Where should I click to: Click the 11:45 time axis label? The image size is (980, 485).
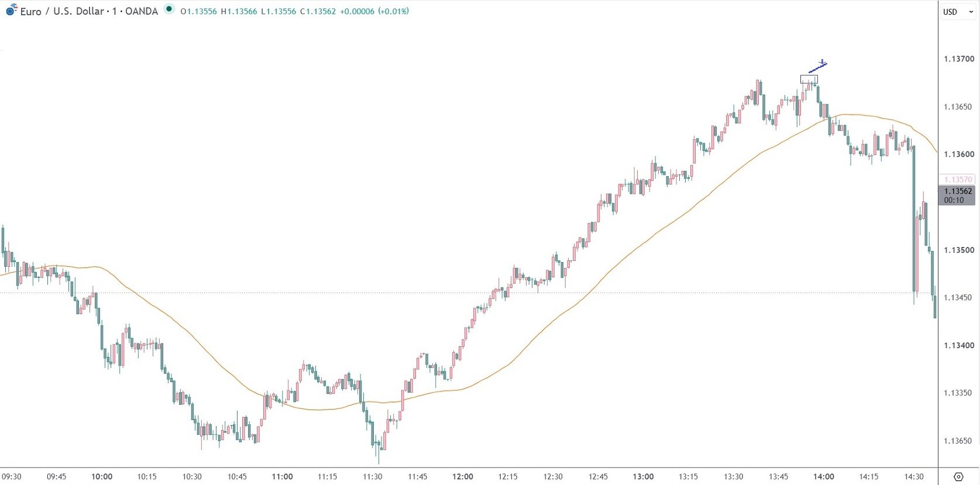click(x=418, y=477)
